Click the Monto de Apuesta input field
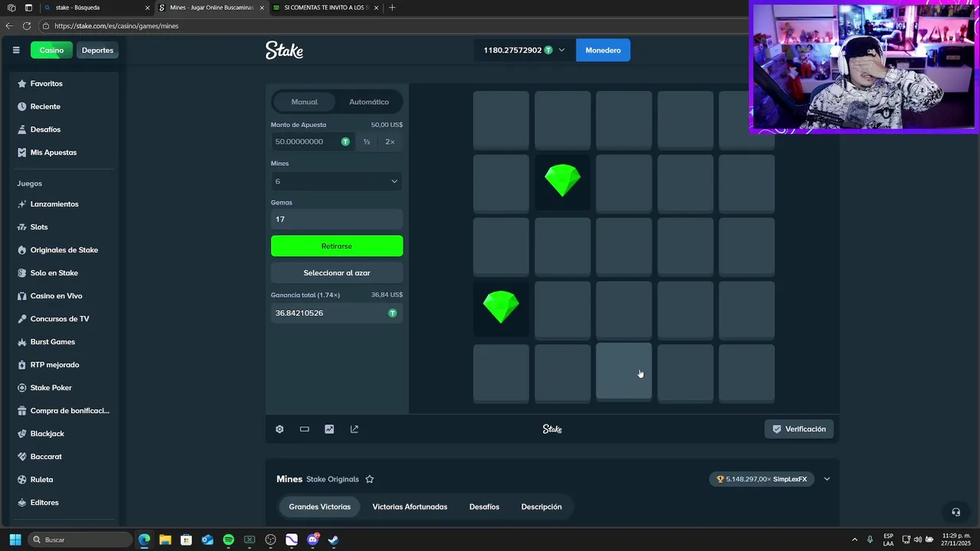 point(312,142)
